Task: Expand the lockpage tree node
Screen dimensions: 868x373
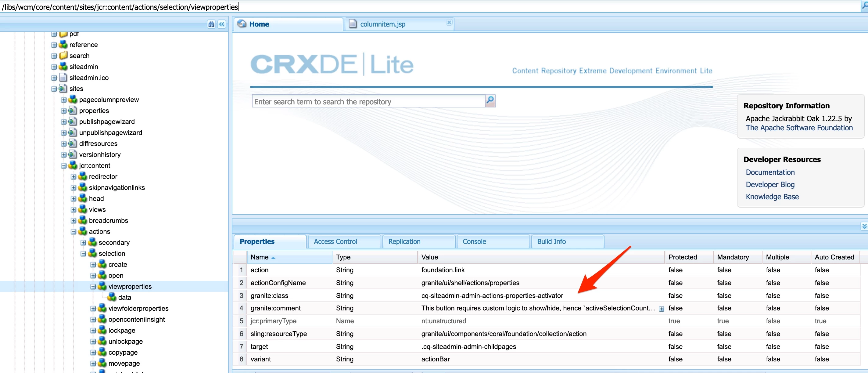Action: pyautogui.click(x=93, y=331)
